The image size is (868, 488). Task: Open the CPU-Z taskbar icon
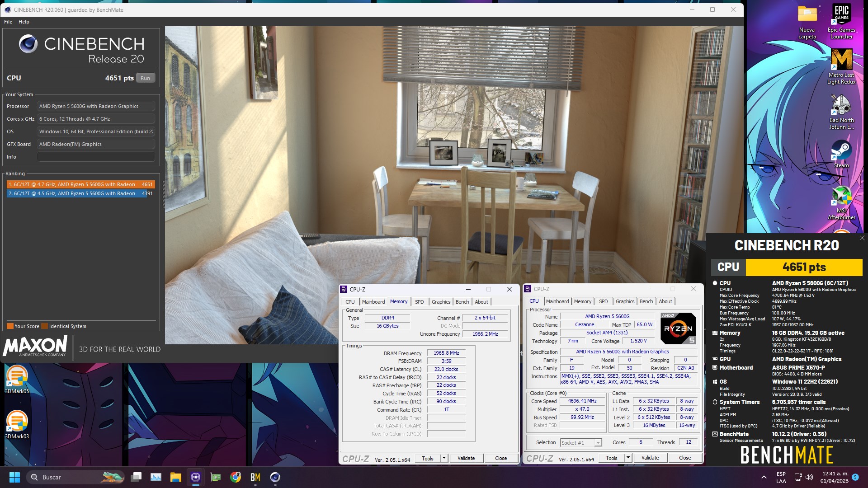click(x=196, y=477)
